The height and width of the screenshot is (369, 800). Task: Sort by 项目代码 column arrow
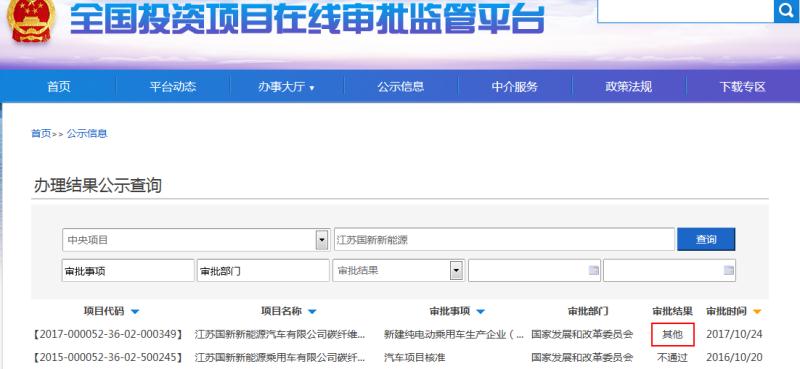tap(135, 311)
